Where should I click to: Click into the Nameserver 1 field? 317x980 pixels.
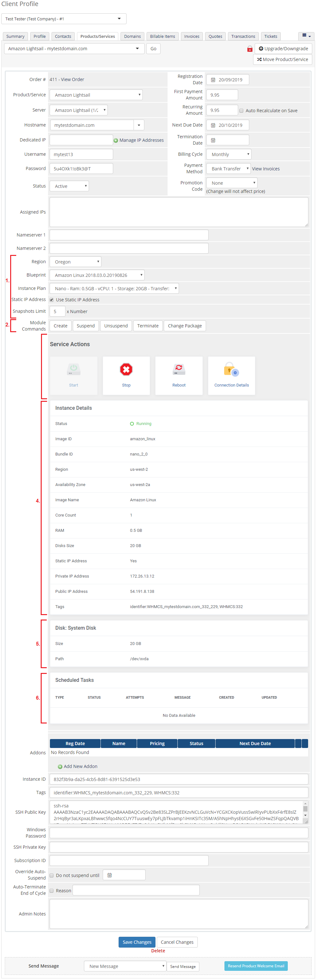129,235
